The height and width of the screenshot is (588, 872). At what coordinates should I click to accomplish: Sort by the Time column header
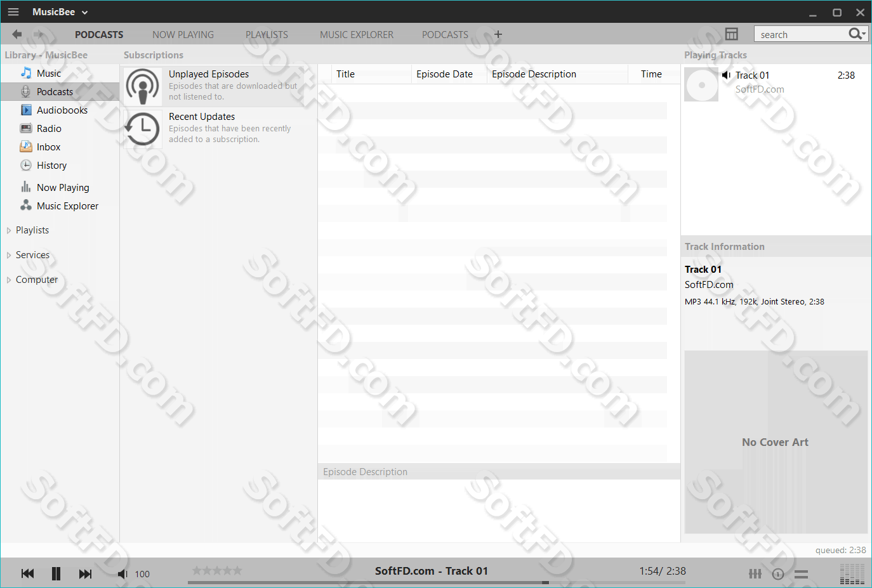(651, 74)
